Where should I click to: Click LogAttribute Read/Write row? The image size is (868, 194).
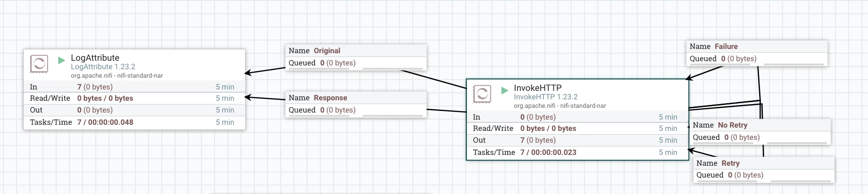tap(134, 98)
